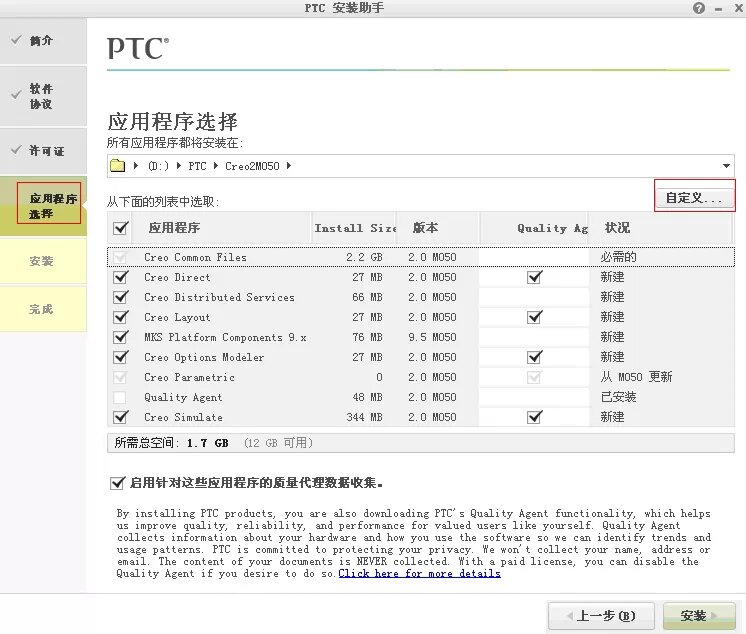Click the 安装 button to start installation
Viewport: 746px width, 634px height.
[x=693, y=616]
